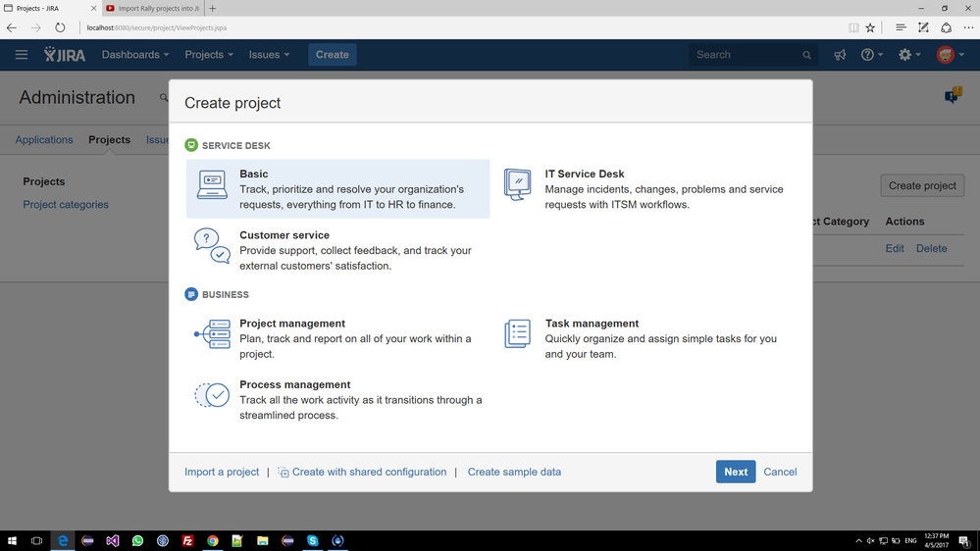
Task: Open the Windows Start menu
Action: [12, 541]
